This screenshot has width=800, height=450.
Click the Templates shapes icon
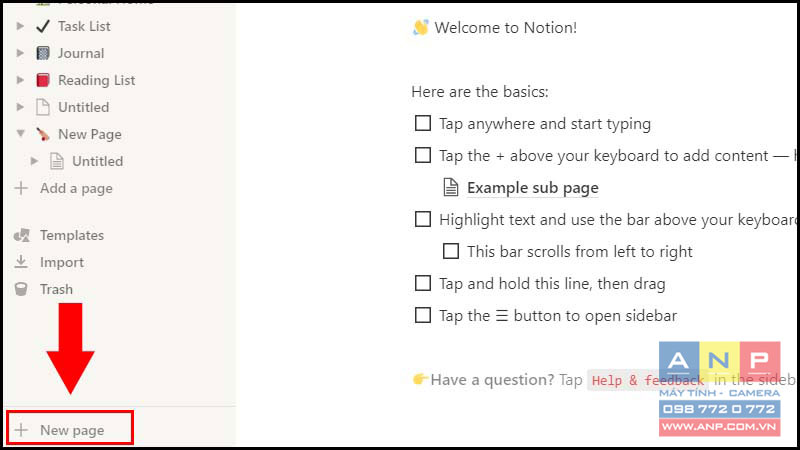click(x=21, y=235)
